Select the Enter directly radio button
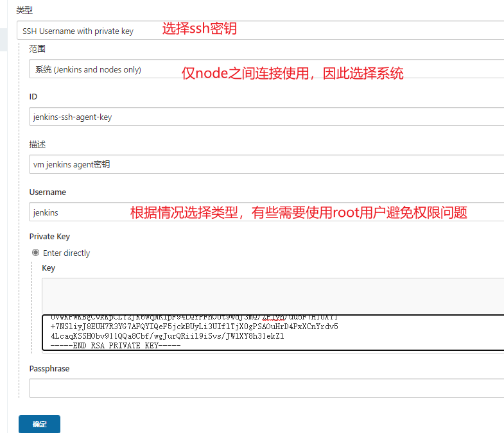Viewport: 504px width, 433px height. pos(36,253)
